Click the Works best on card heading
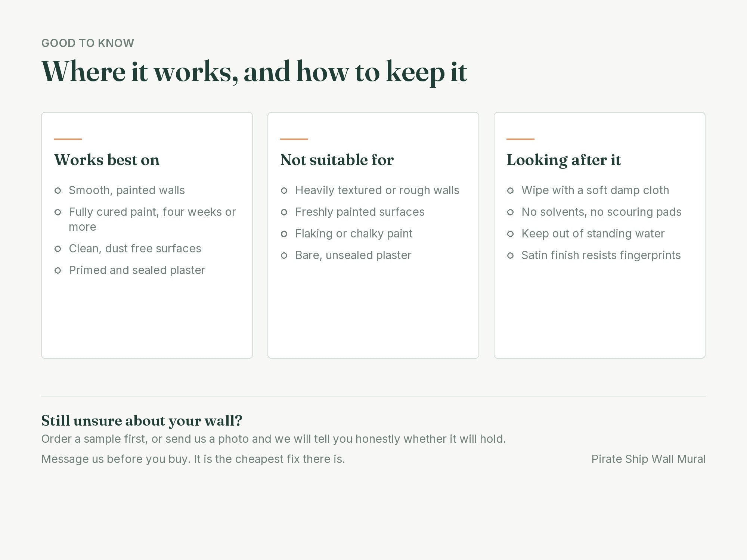This screenshot has width=747, height=560. (x=107, y=160)
